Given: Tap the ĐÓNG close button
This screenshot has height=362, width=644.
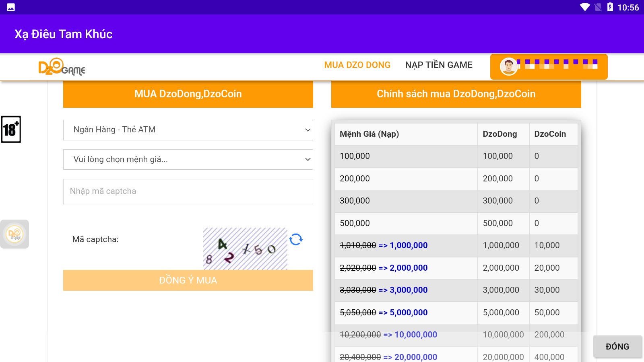Looking at the screenshot, I should (x=617, y=347).
